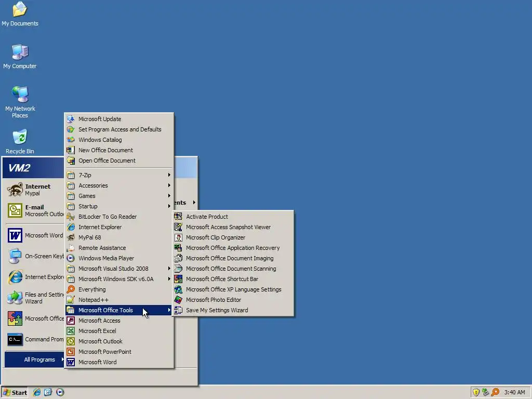Click the Remote Assistance icon
This screenshot has width=532, height=399.
[71, 248]
